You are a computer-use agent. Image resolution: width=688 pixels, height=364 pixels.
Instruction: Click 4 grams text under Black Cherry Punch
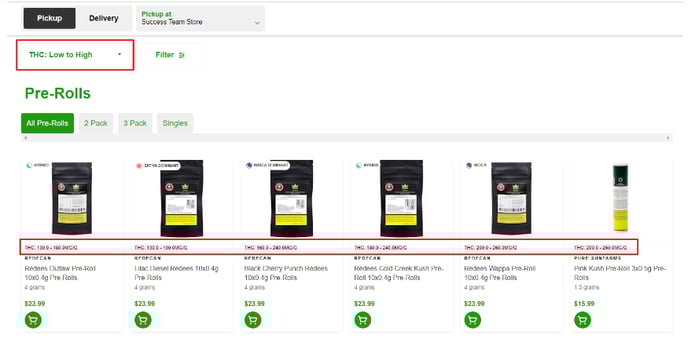click(x=254, y=287)
